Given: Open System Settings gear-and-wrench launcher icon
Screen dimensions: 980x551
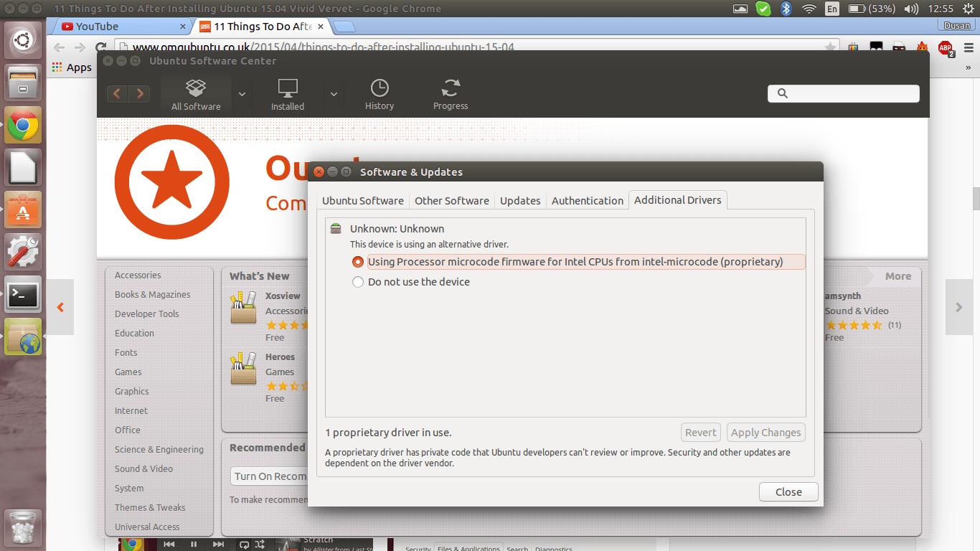Looking at the screenshot, I should click(23, 252).
